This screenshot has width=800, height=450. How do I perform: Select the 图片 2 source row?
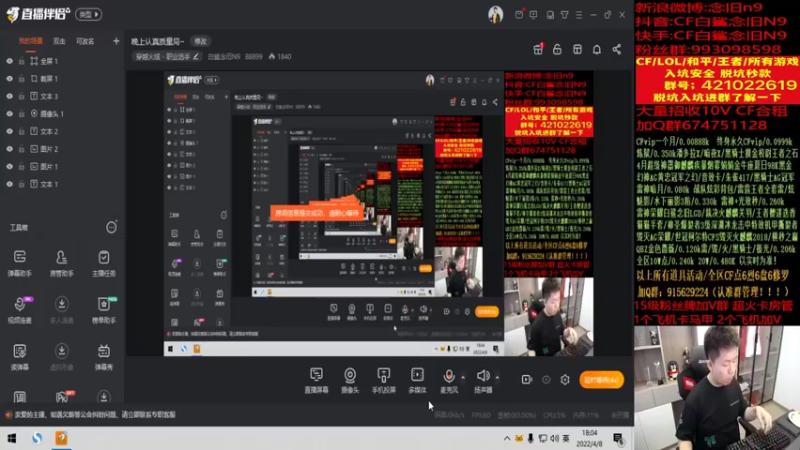pos(62,149)
